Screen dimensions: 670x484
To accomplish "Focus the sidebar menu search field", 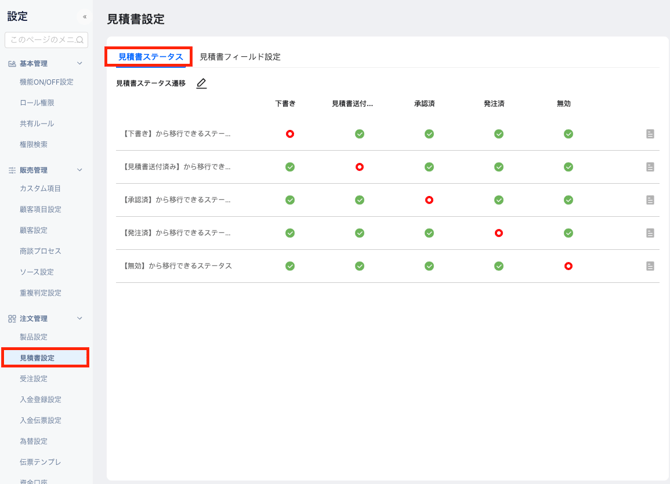I will click(46, 40).
